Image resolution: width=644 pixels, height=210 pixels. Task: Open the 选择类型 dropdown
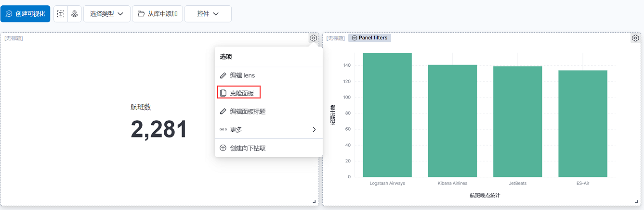point(106,14)
